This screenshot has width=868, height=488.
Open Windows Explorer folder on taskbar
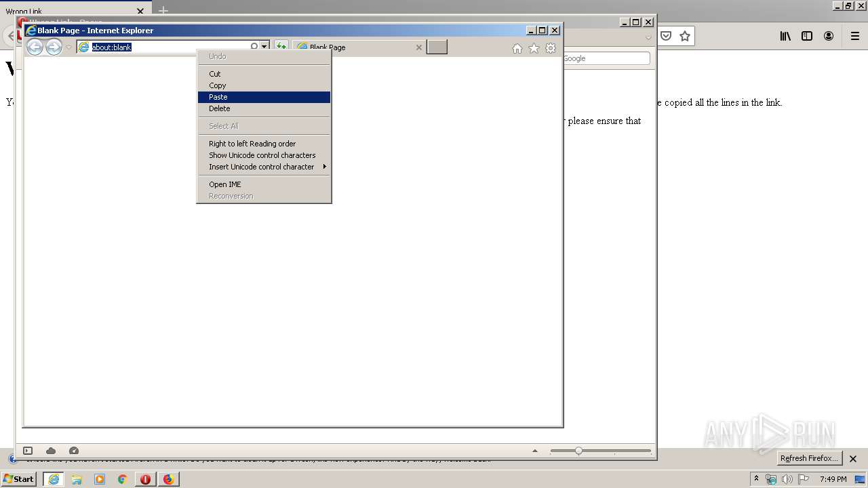click(77, 479)
